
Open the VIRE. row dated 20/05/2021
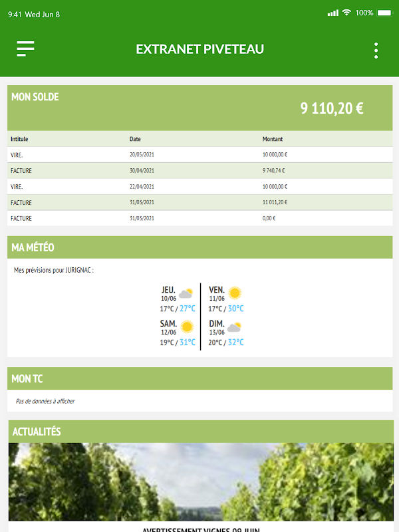(x=200, y=155)
